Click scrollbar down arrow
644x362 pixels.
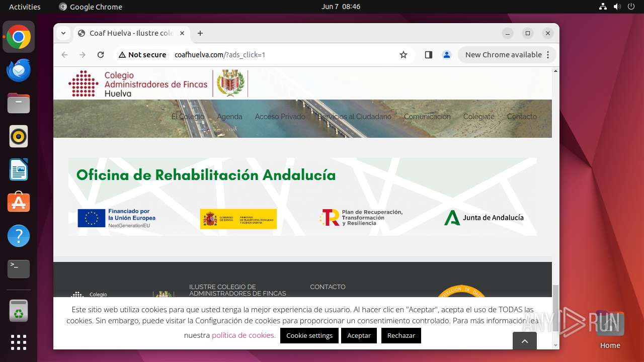pyautogui.click(x=555, y=346)
